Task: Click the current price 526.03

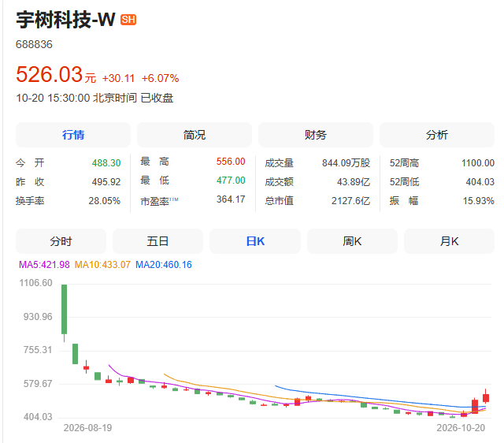Action: tap(50, 74)
